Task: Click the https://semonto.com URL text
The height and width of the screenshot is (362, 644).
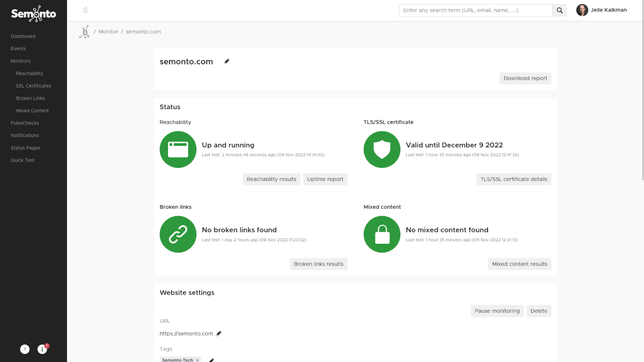Action: [186, 333]
